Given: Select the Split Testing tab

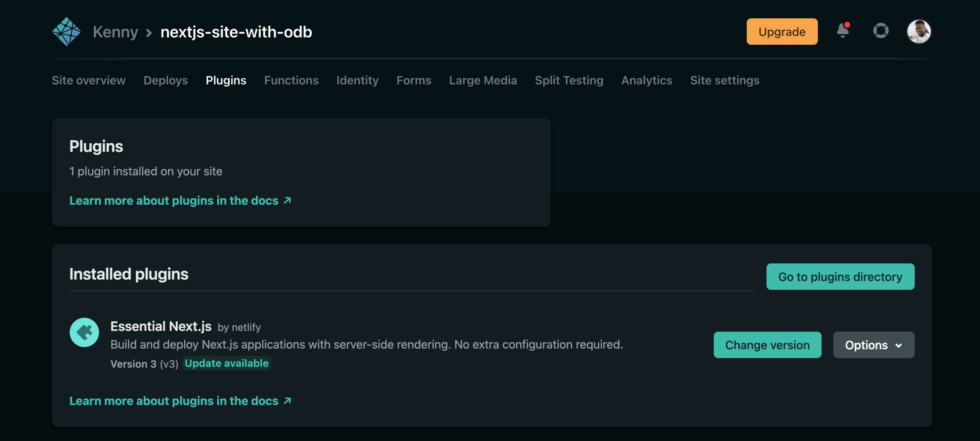Looking at the screenshot, I should tap(569, 80).
